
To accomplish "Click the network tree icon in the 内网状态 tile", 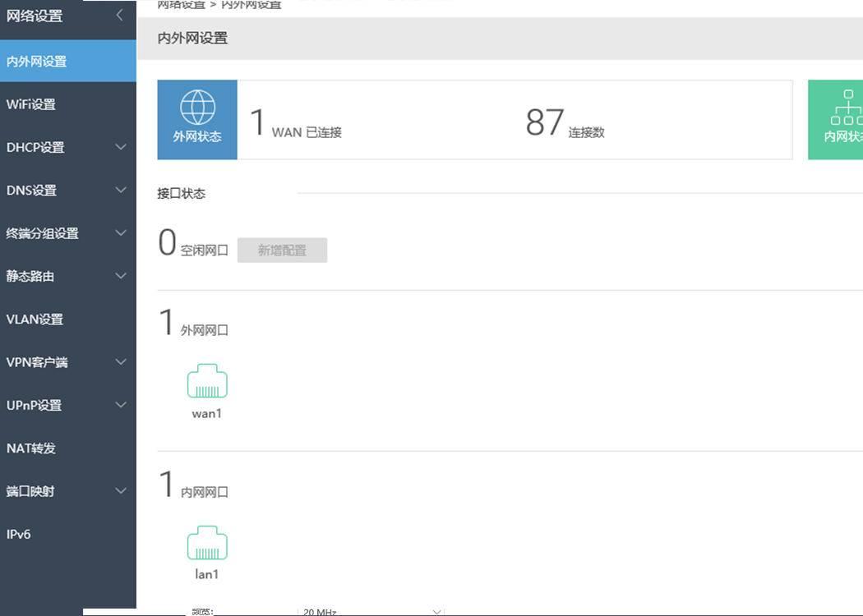I will coord(847,108).
